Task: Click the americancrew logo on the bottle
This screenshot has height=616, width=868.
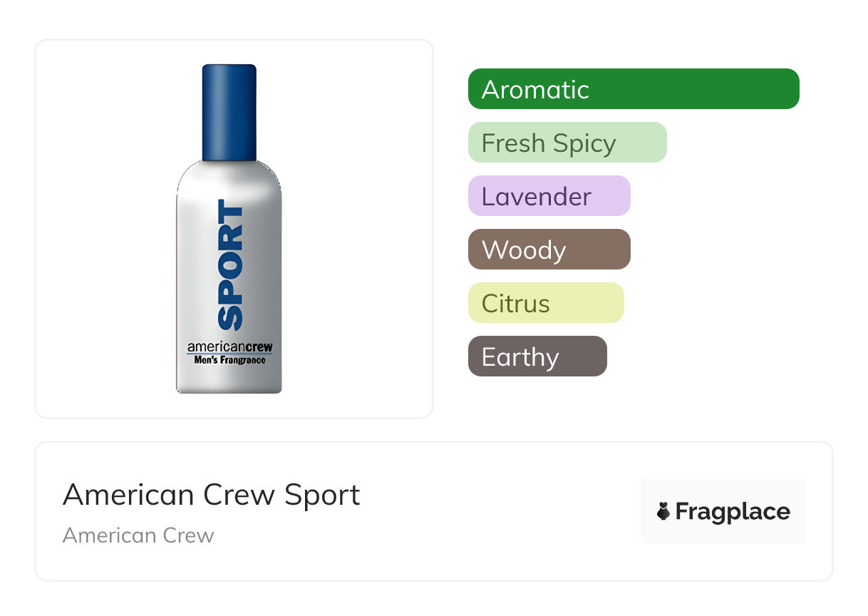Action: pos(229,347)
